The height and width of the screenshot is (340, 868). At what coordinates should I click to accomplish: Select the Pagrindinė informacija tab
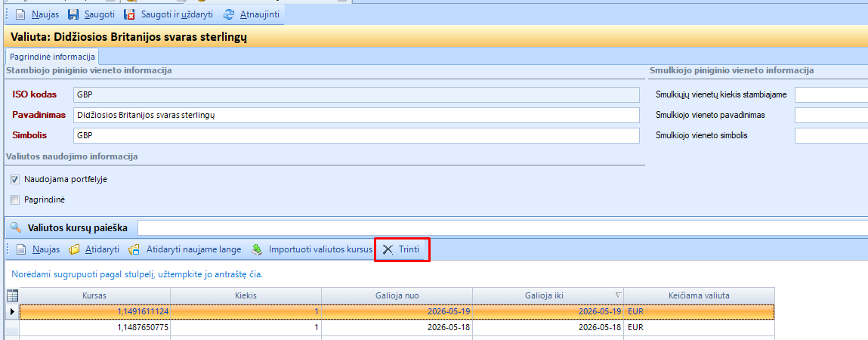click(x=53, y=57)
